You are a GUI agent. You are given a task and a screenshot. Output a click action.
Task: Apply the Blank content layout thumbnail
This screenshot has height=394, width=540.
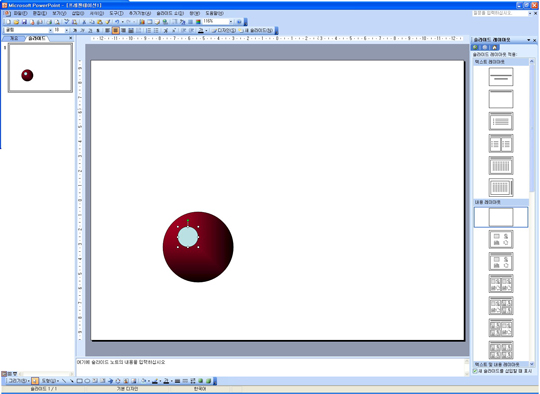point(501,217)
